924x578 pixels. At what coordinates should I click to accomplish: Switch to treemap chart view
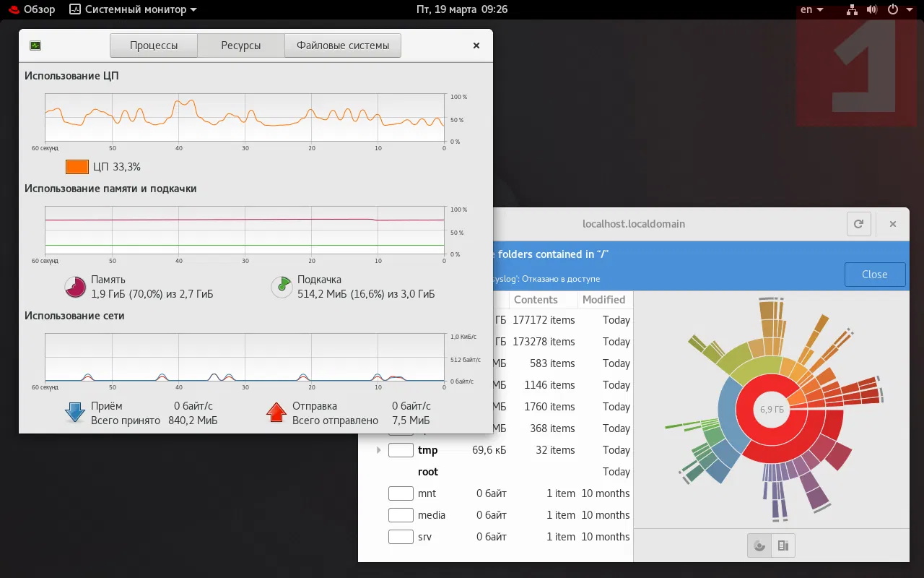[783, 545]
